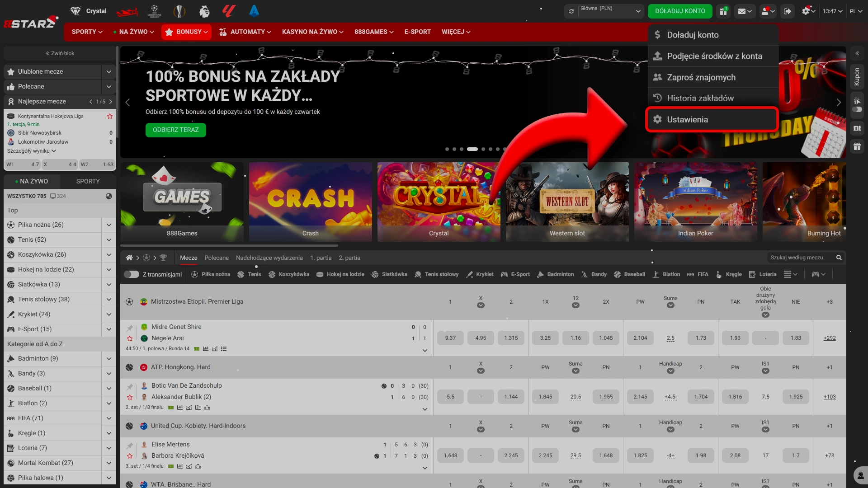Select the Champions League icon

pos(155,11)
